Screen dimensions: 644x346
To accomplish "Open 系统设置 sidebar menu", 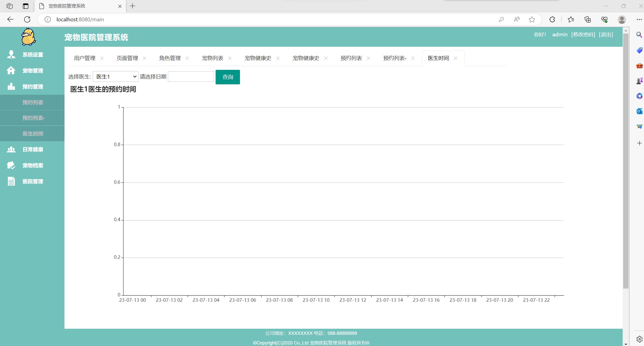I will point(32,55).
